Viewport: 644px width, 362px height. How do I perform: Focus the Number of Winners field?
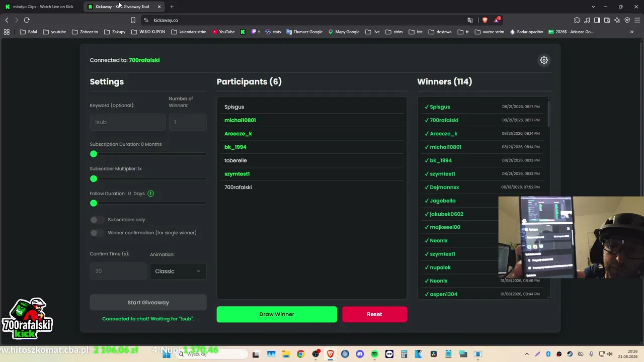pyautogui.click(x=188, y=122)
